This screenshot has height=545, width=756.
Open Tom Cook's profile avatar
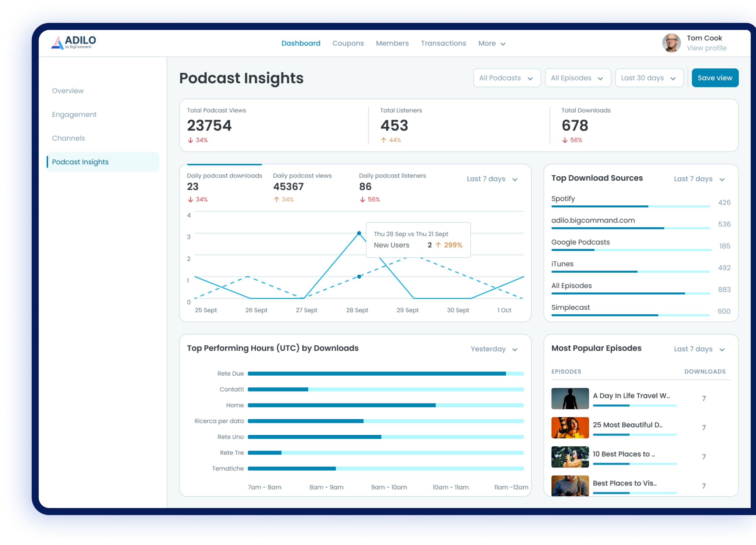(x=671, y=43)
